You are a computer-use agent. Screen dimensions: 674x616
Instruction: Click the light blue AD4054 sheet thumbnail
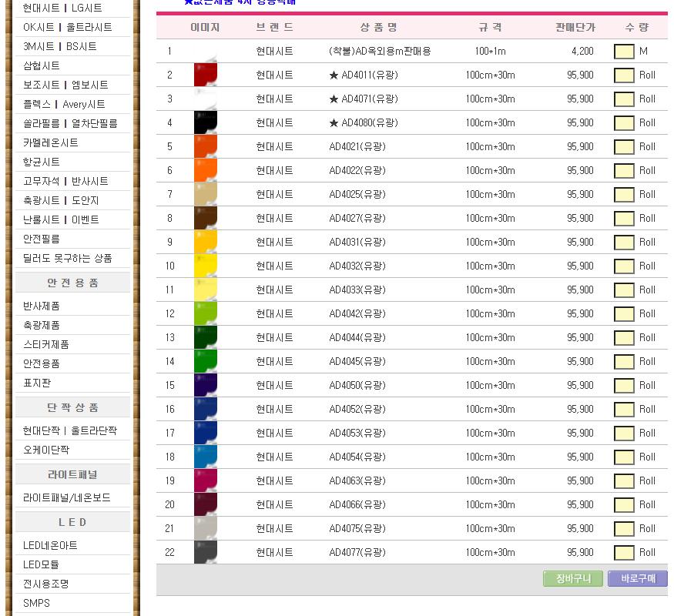pyautogui.click(x=206, y=456)
